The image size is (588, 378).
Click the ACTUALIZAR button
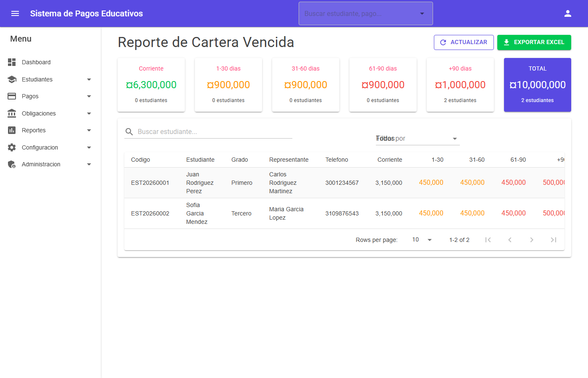coord(464,42)
